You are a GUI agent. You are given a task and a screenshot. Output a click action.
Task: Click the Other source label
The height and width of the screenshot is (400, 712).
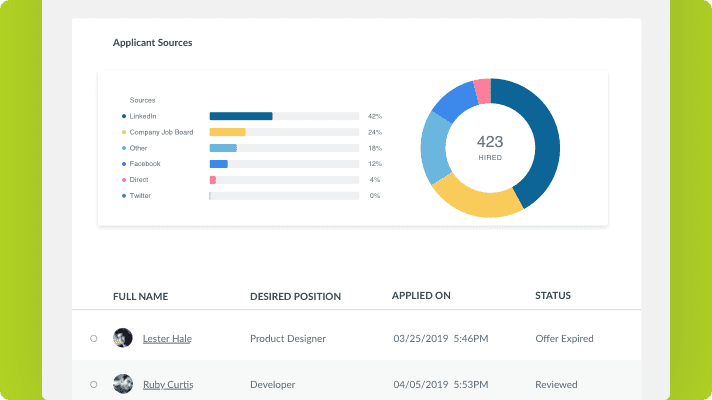coord(138,148)
